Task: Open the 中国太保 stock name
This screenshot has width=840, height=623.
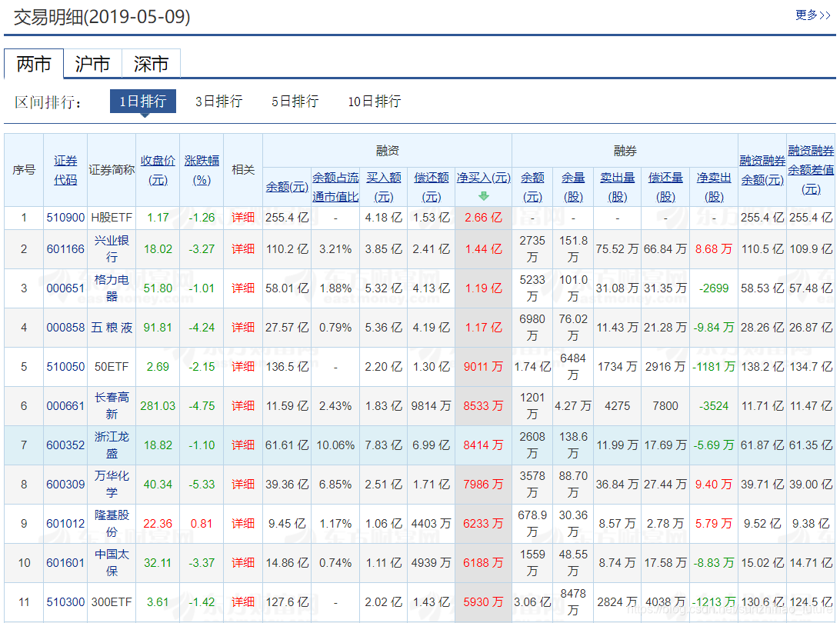Action: click(112, 563)
